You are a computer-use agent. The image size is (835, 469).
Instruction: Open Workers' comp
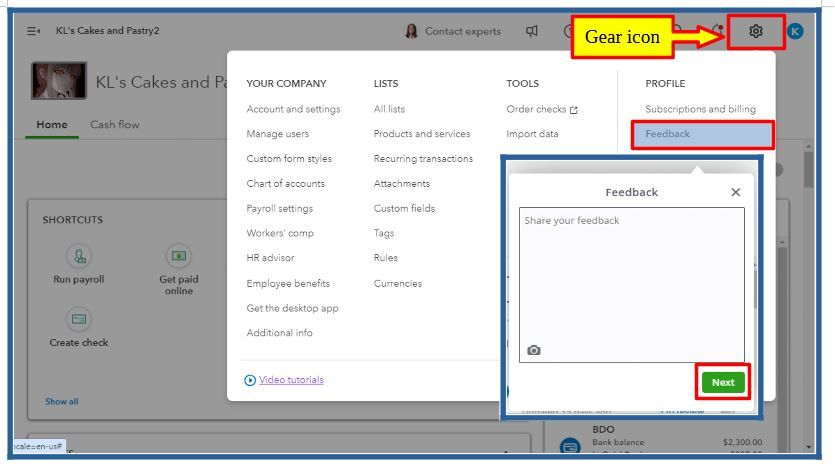(x=280, y=233)
